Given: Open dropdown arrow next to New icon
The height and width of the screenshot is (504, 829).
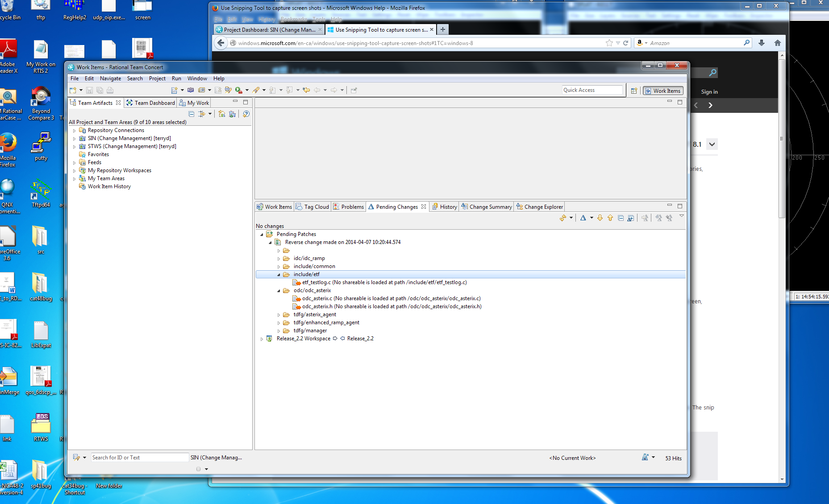Looking at the screenshot, I should (x=81, y=90).
